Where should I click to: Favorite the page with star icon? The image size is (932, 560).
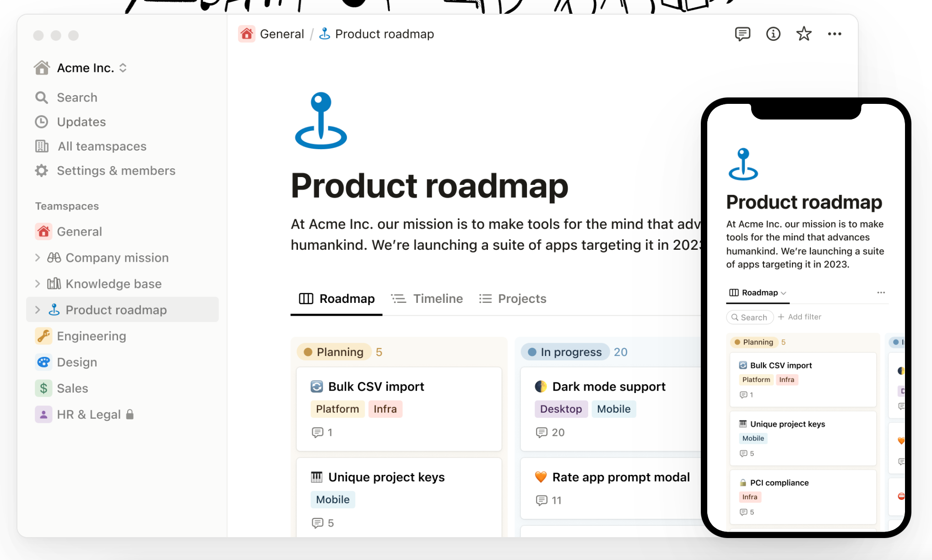click(803, 34)
